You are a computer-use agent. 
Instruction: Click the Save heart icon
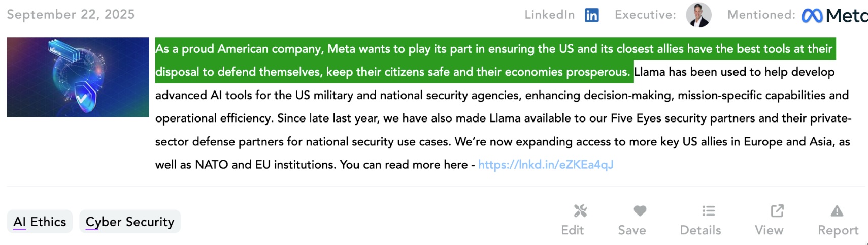coord(640,210)
